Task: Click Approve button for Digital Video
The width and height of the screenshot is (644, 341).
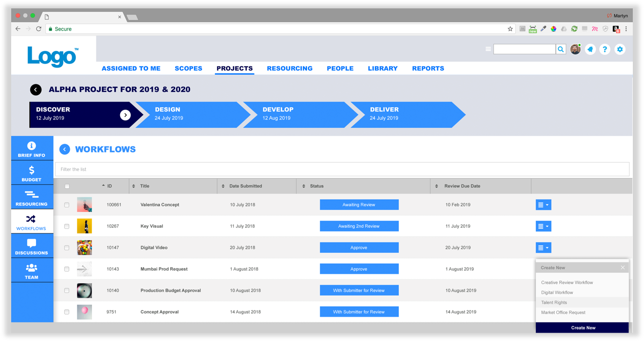Action: point(359,248)
